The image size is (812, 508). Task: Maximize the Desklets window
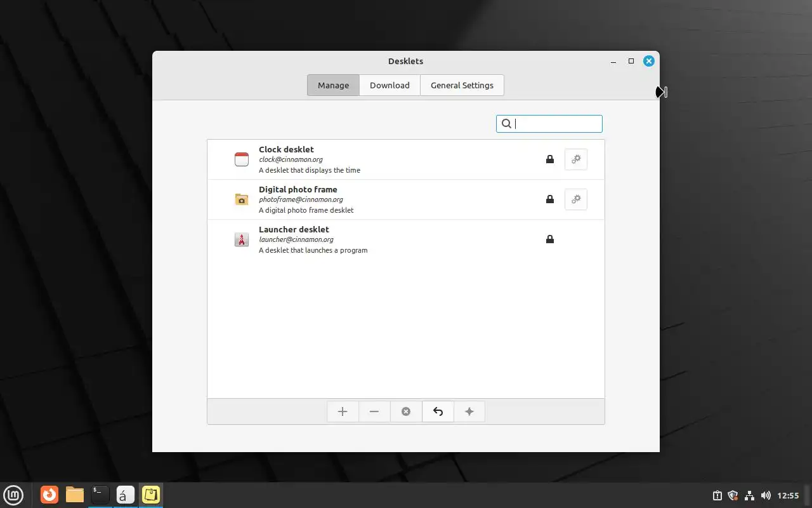coord(631,61)
